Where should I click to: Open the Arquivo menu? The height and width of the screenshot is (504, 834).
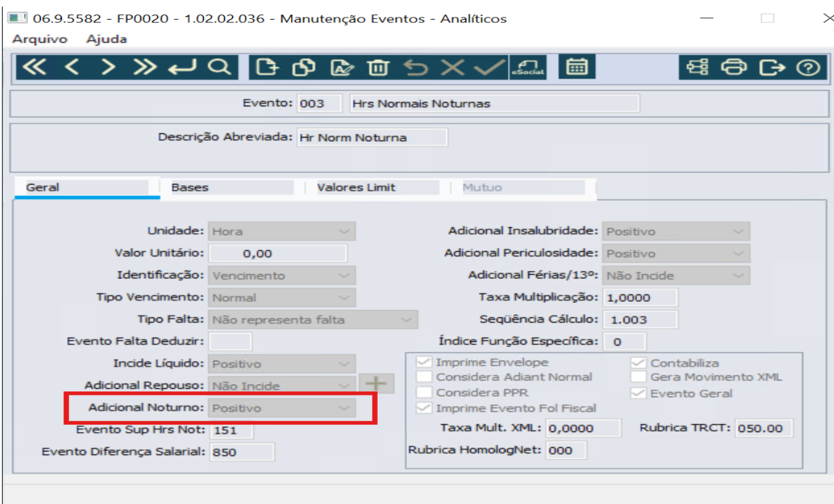pyautogui.click(x=40, y=39)
